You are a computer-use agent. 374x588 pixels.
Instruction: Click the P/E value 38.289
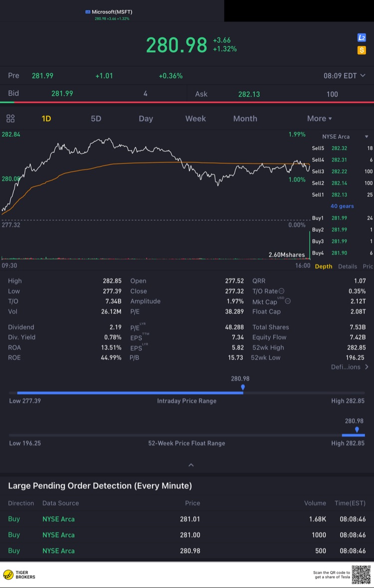[234, 311]
